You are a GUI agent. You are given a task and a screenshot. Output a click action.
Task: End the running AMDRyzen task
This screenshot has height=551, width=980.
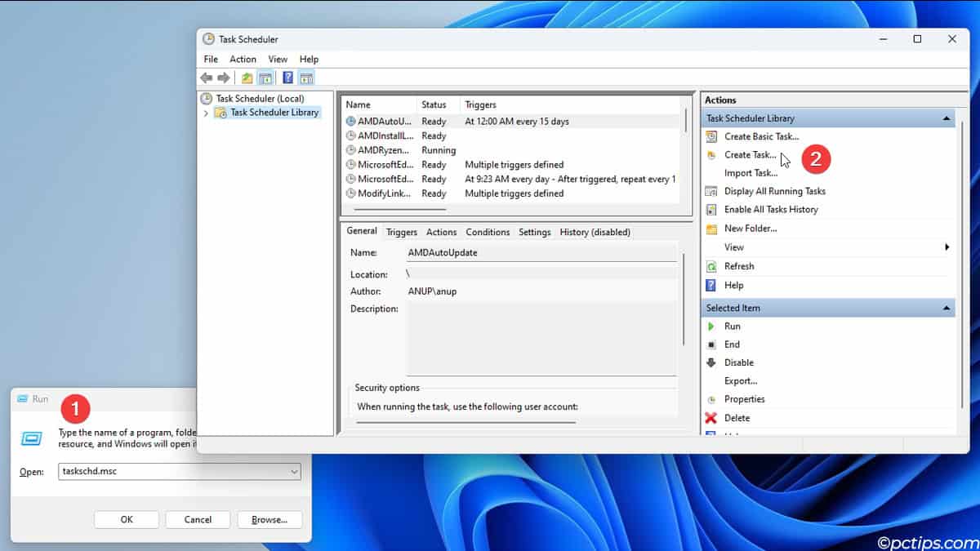pos(733,344)
